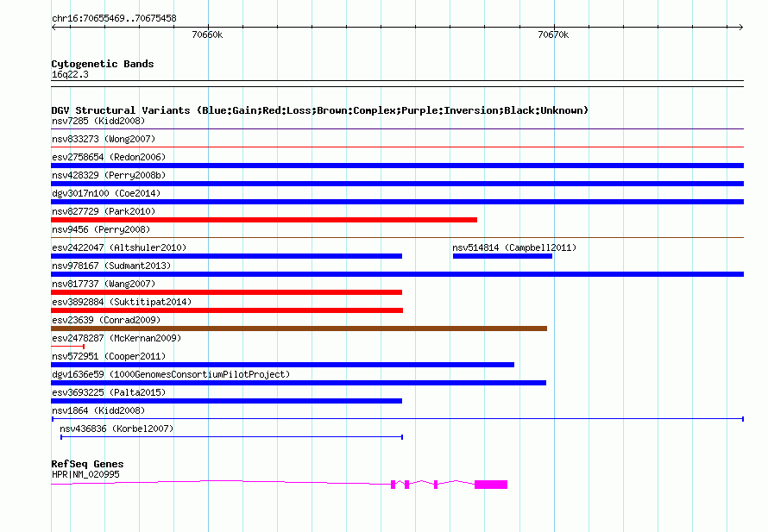768x532 pixels.
Task: Open the nsv9456 (Perry2008) variant label
Action: tap(101, 229)
